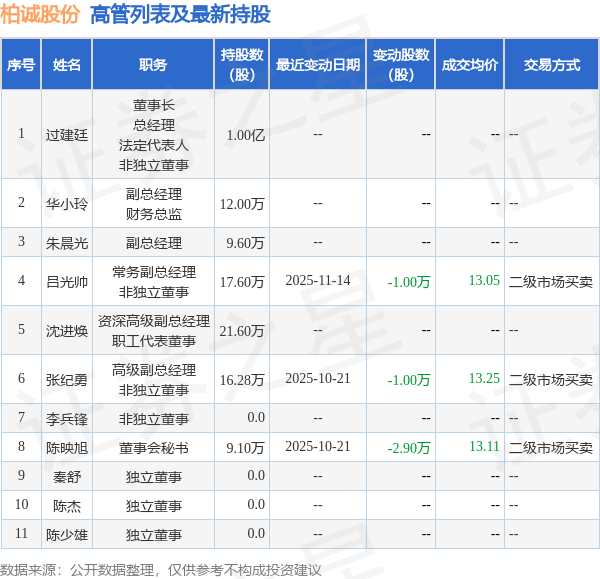Click the row number 10

tap(21, 504)
